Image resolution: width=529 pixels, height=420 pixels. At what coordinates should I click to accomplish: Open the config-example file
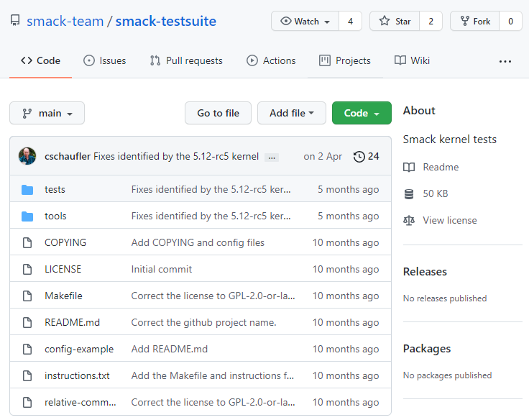click(79, 349)
